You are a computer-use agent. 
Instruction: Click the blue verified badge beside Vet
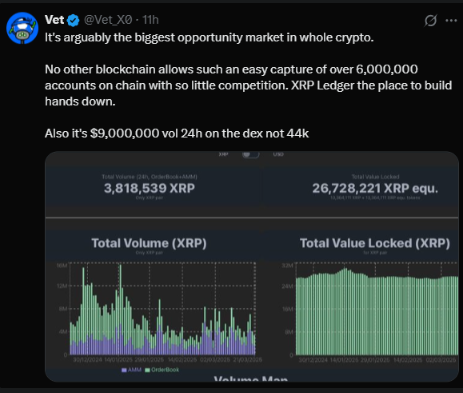coord(73,21)
